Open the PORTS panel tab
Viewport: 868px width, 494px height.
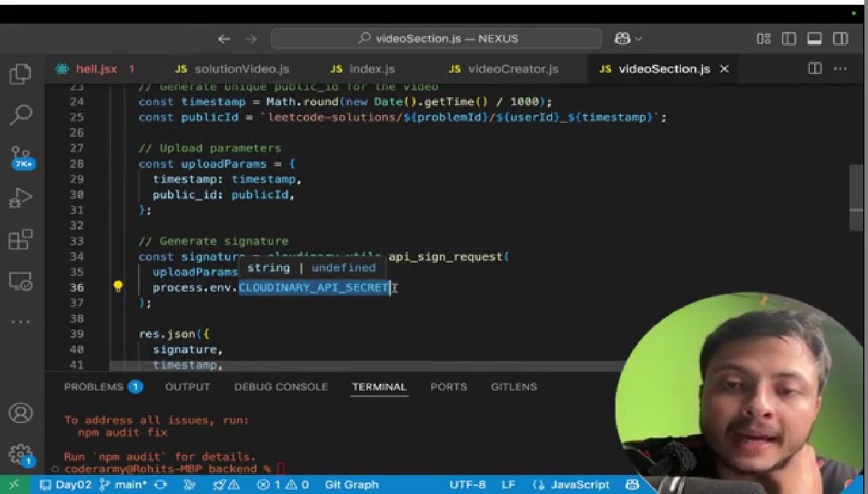(448, 387)
